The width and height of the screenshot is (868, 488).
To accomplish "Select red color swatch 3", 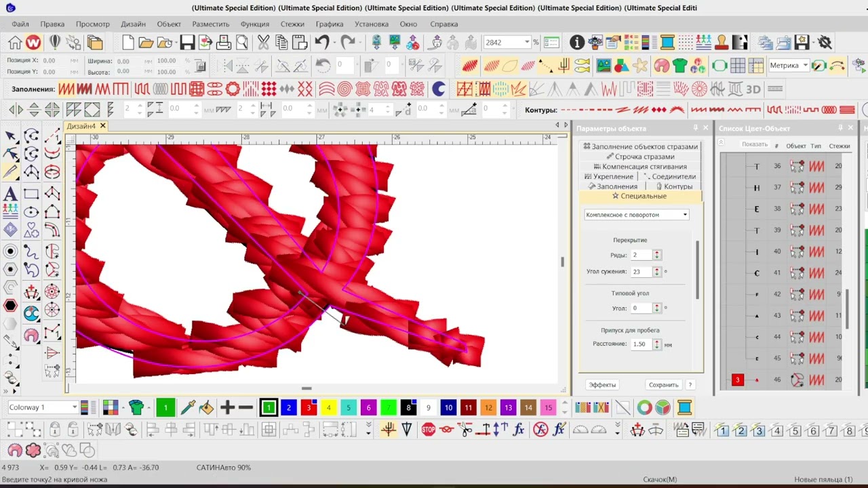I will coord(309,407).
